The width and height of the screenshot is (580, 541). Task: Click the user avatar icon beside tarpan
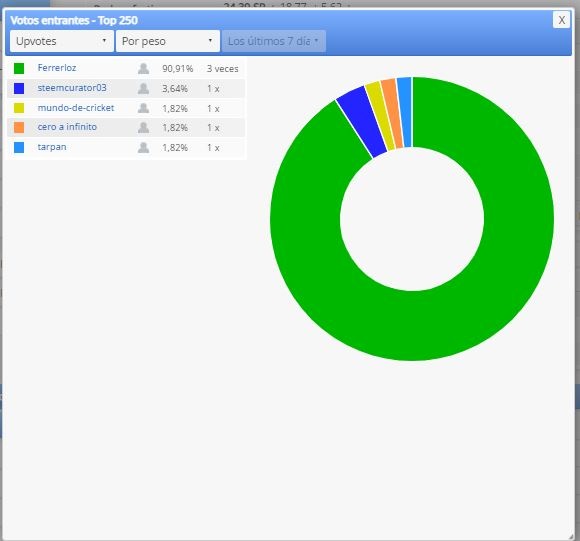tap(144, 148)
